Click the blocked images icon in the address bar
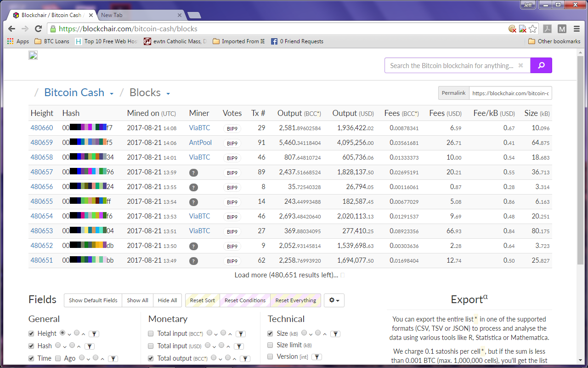The image size is (588, 368). click(522, 29)
